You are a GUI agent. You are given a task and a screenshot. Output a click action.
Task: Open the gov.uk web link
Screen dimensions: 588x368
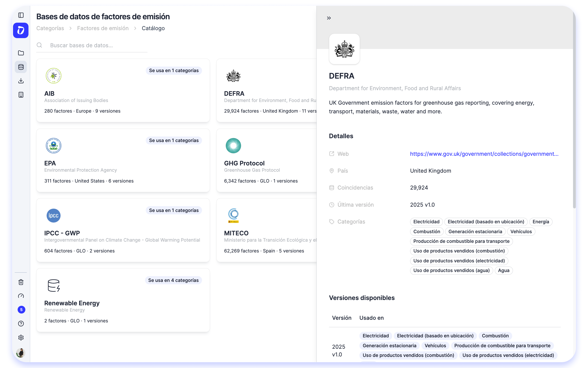click(484, 154)
